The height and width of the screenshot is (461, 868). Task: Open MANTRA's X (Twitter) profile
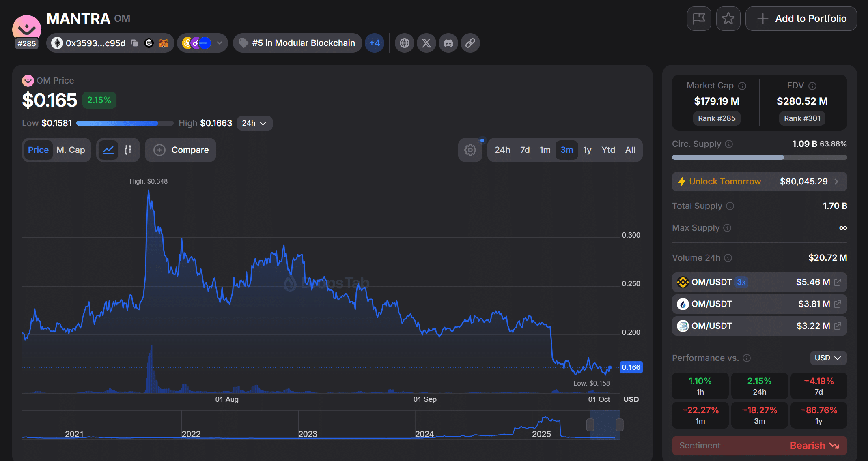point(426,43)
